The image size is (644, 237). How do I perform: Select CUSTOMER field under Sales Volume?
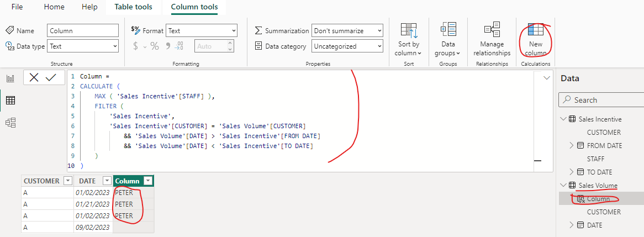pyautogui.click(x=604, y=212)
